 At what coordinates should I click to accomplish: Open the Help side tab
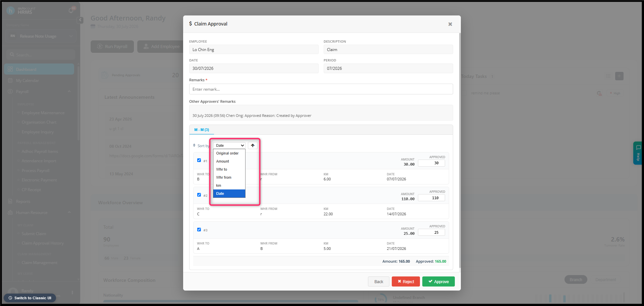click(638, 153)
